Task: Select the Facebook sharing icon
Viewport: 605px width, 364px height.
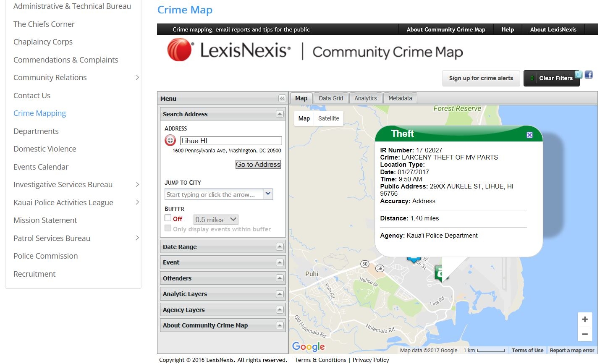Action: coord(588,75)
